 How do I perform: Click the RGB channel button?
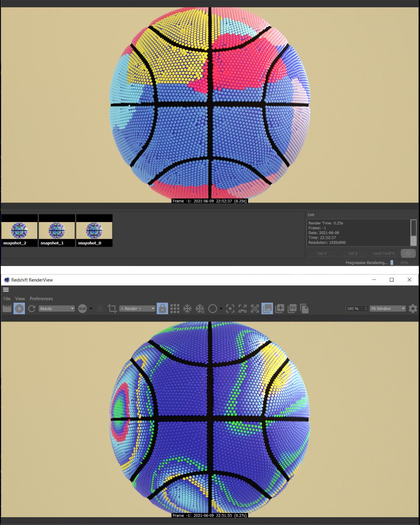(x=82, y=308)
